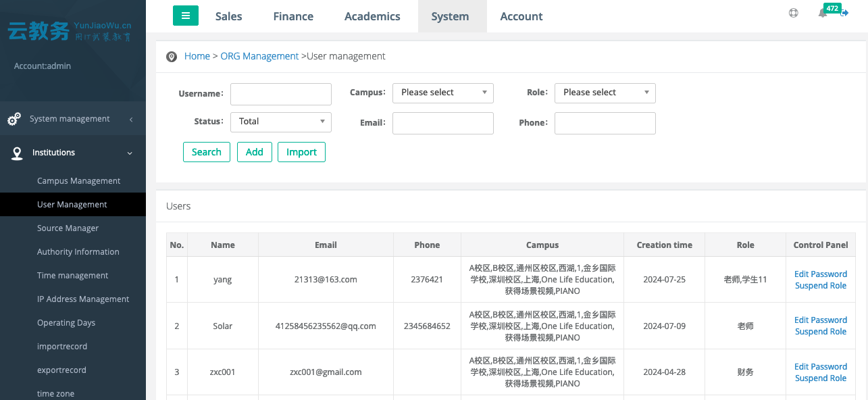Image resolution: width=868 pixels, height=400 pixels.
Task: Open notifications bell with 472 badge
Action: (823, 13)
